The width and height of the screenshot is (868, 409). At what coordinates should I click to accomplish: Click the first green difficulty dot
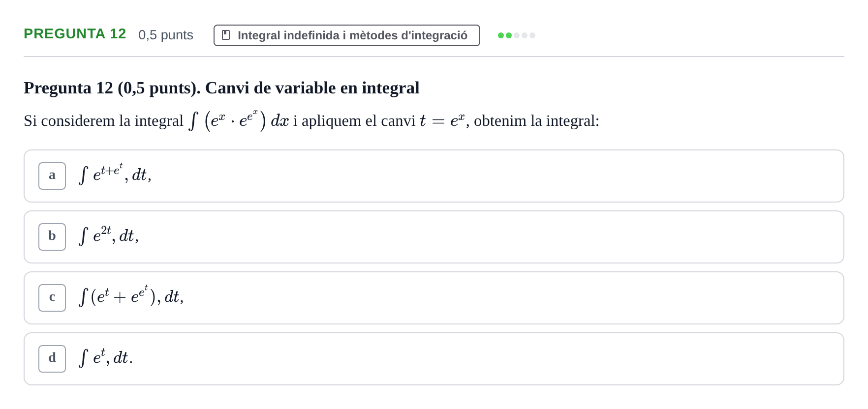point(501,35)
